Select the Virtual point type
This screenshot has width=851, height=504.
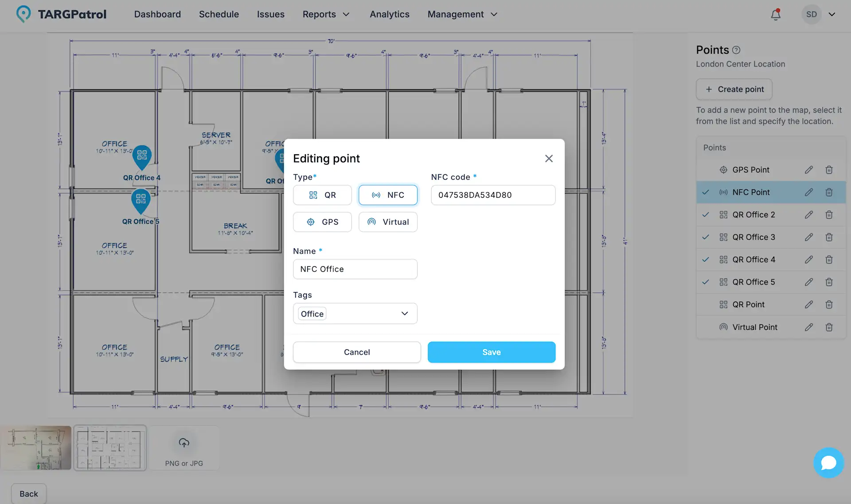388,222
